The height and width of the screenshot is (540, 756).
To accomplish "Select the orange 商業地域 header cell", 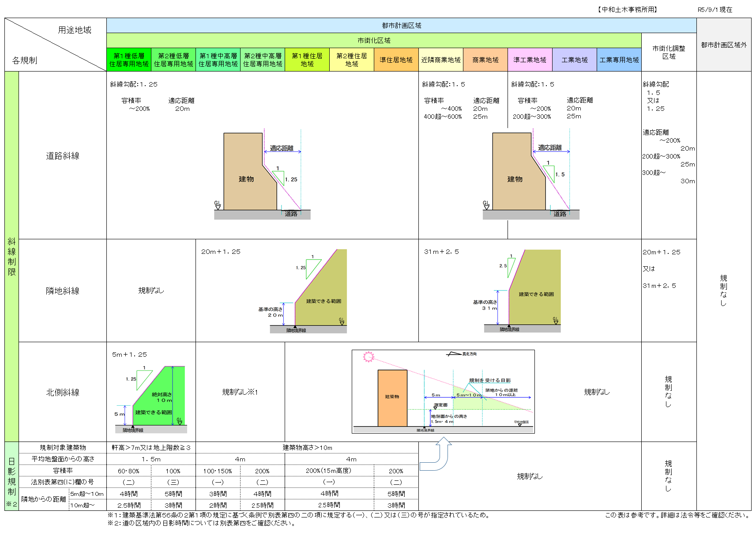I will tap(485, 60).
